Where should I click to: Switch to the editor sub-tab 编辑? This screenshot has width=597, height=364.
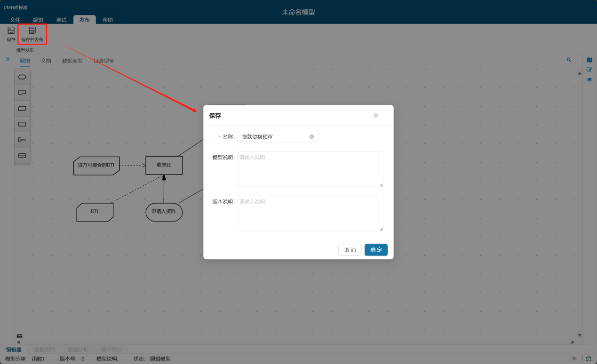(x=24, y=61)
